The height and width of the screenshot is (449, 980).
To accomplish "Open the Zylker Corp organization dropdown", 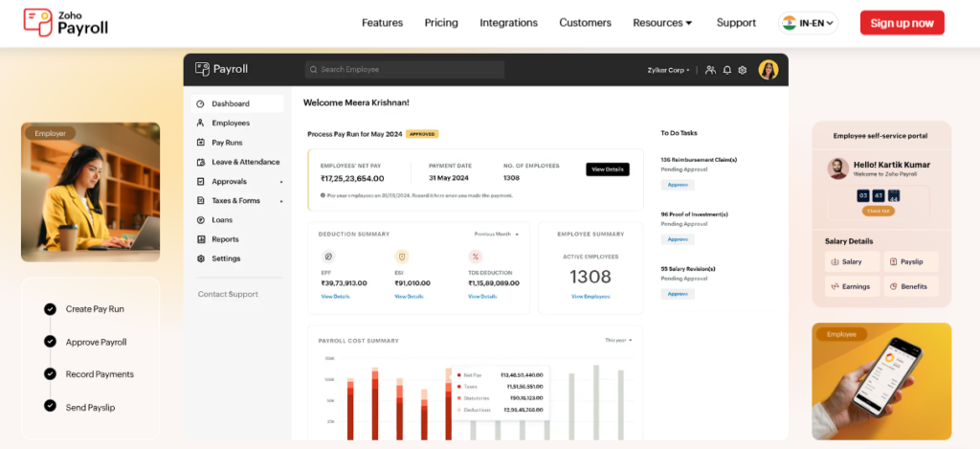I will click(x=668, y=70).
